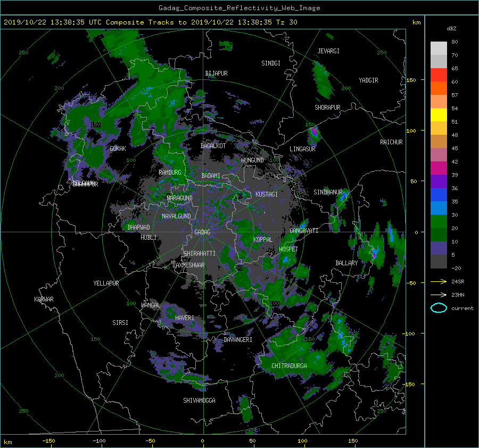
Task: Click the BALLARY city label
Action: pyautogui.click(x=346, y=263)
